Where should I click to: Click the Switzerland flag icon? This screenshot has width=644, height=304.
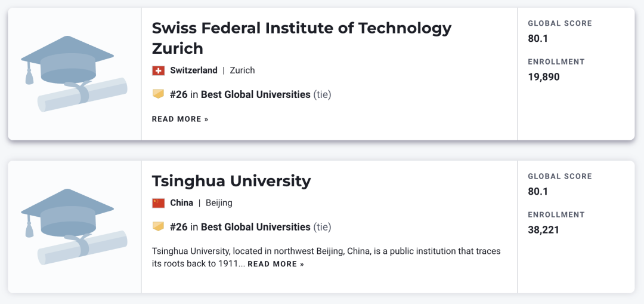point(158,70)
